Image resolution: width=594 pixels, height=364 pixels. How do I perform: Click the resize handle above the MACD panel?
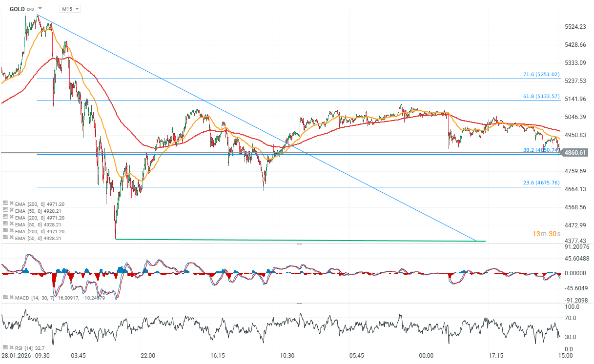300,243
